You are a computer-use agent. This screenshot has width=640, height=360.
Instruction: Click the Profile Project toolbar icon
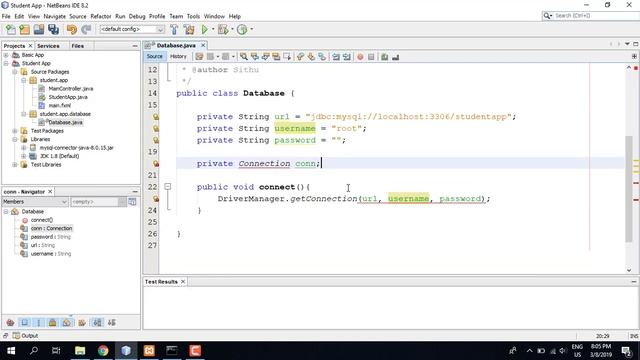(x=242, y=29)
